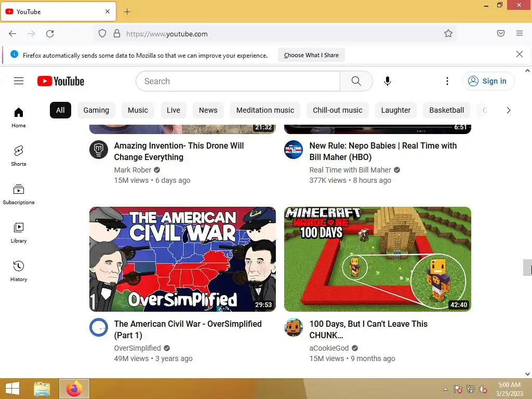The height and width of the screenshot is (399, 532).
Task: Dismiss the Firefox data notification bar
Action: [520, 54]
